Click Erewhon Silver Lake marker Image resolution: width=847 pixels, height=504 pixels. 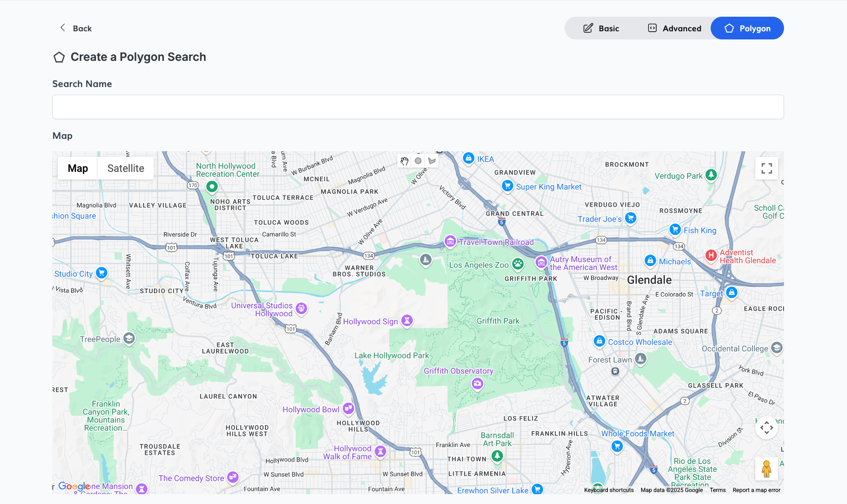coord(537,489)
